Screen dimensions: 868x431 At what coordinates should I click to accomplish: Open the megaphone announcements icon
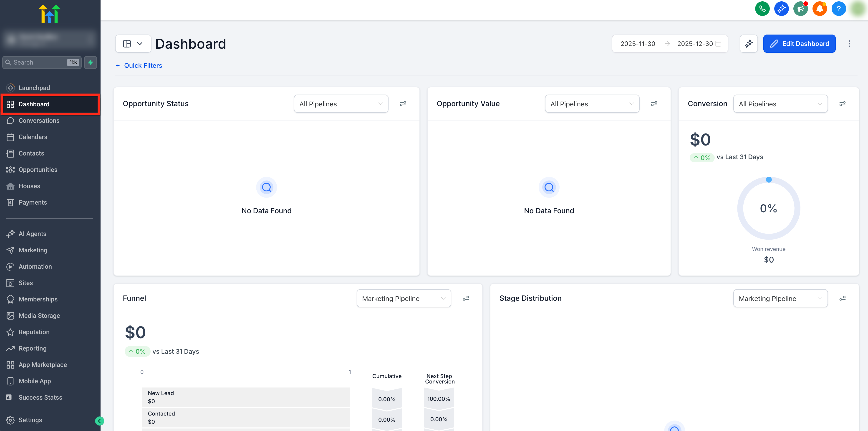(800, 9)
